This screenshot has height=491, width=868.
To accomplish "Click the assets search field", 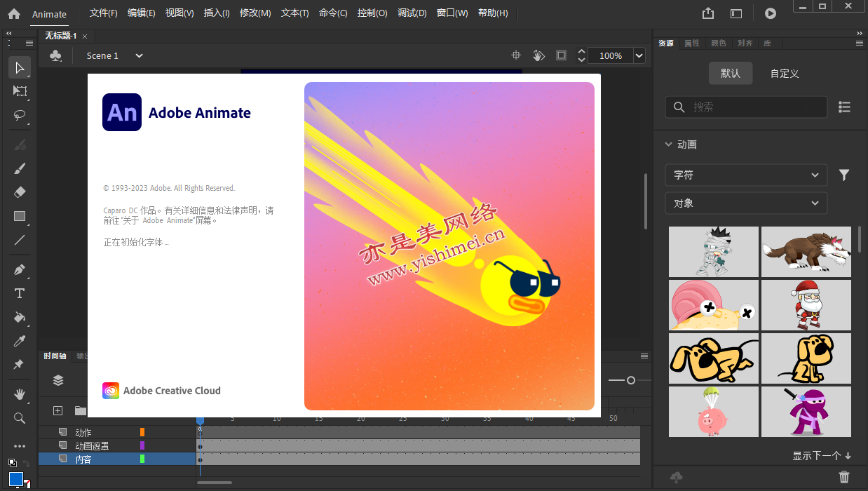I will (746, 107).
